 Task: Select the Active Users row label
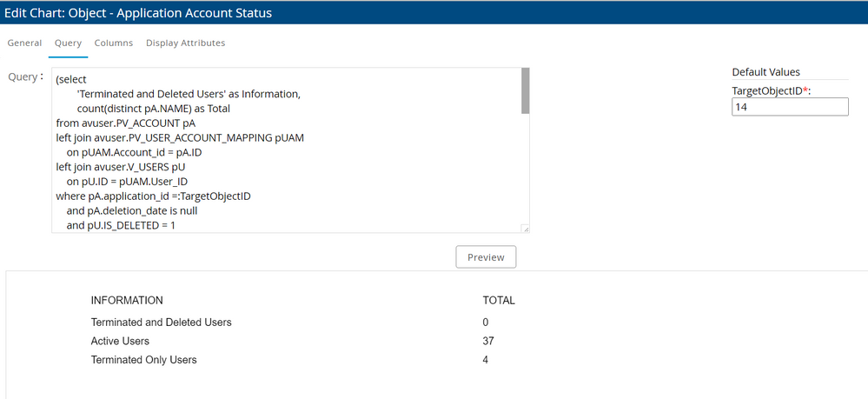(120, 342)
